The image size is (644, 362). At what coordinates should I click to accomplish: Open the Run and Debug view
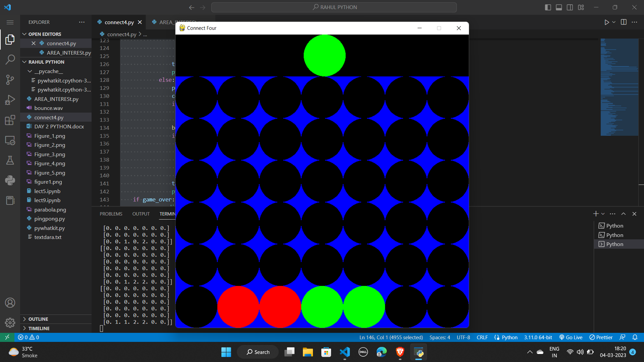[x=10, y=100]
